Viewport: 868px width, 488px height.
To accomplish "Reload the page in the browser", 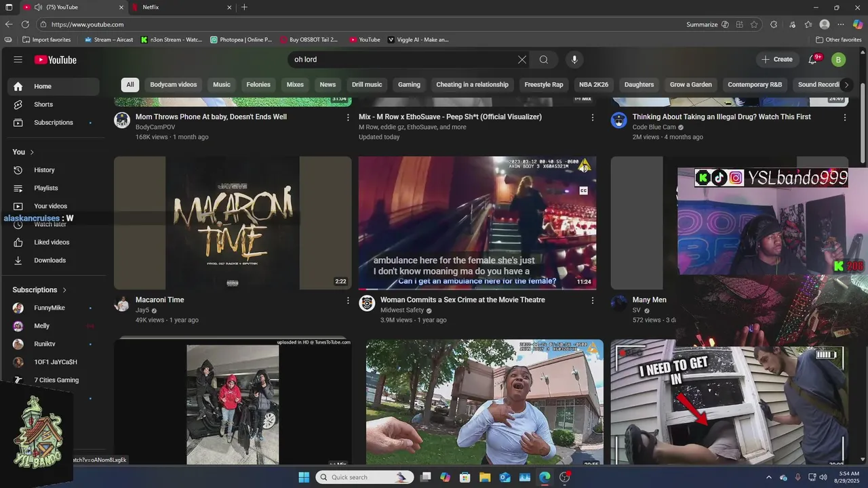I will 25,24.
